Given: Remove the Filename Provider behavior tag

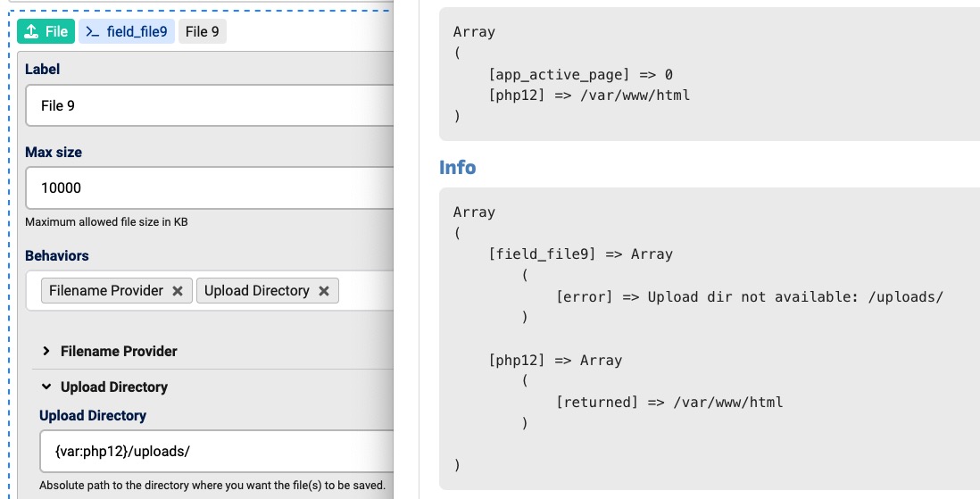Looking at the screenshot, I should 178,291.
